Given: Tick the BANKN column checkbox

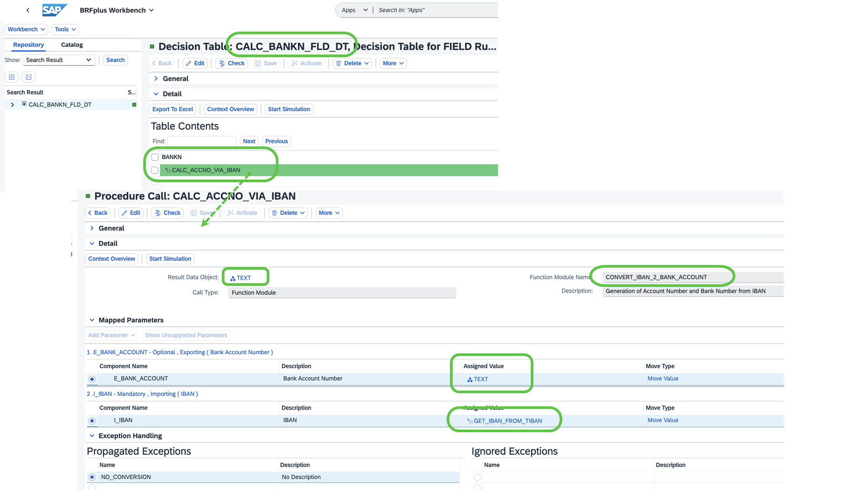Looking at the screenshot, I should coord(155,157).
